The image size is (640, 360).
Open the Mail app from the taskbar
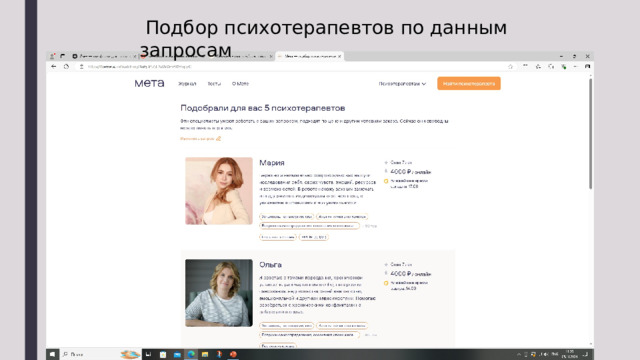tap(177, 354)
